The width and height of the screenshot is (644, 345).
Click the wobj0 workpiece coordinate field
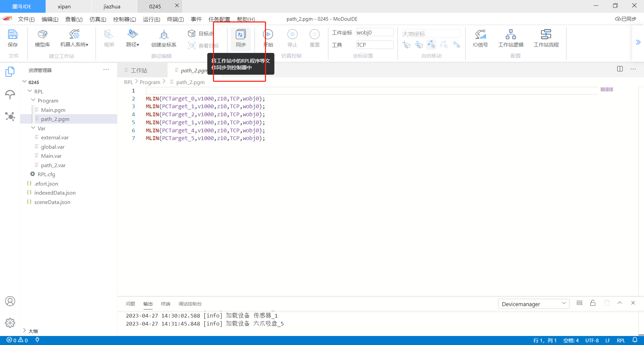374,32
